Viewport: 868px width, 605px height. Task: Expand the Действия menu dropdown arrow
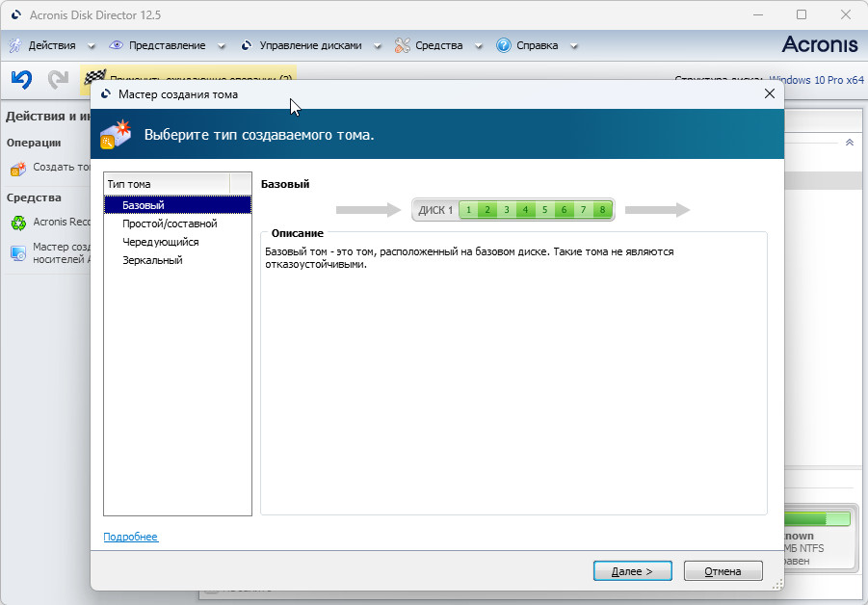92,46
